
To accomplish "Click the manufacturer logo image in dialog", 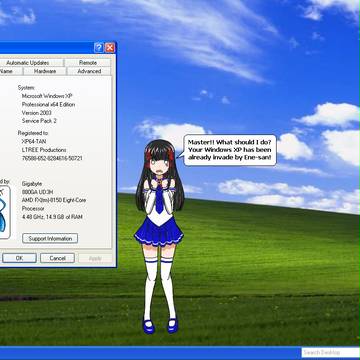I will pyautogui.click(x=4, y=212).
